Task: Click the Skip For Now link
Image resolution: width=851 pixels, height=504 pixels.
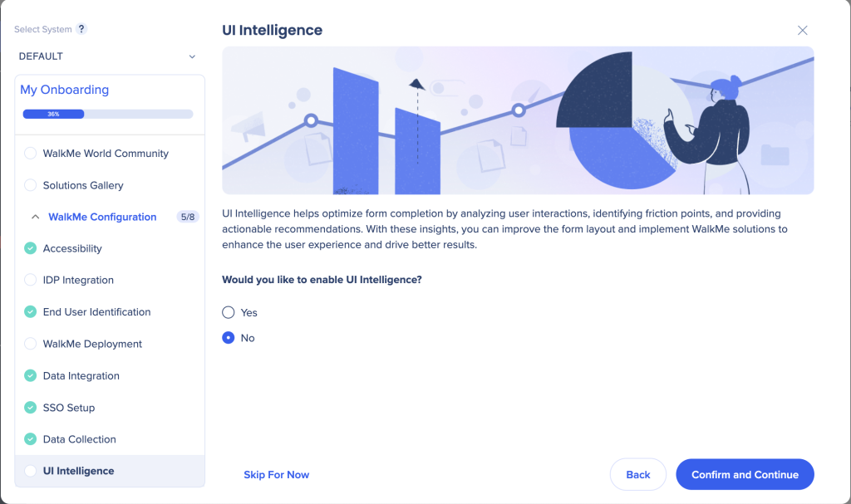Action: click(x=276, y=475)
